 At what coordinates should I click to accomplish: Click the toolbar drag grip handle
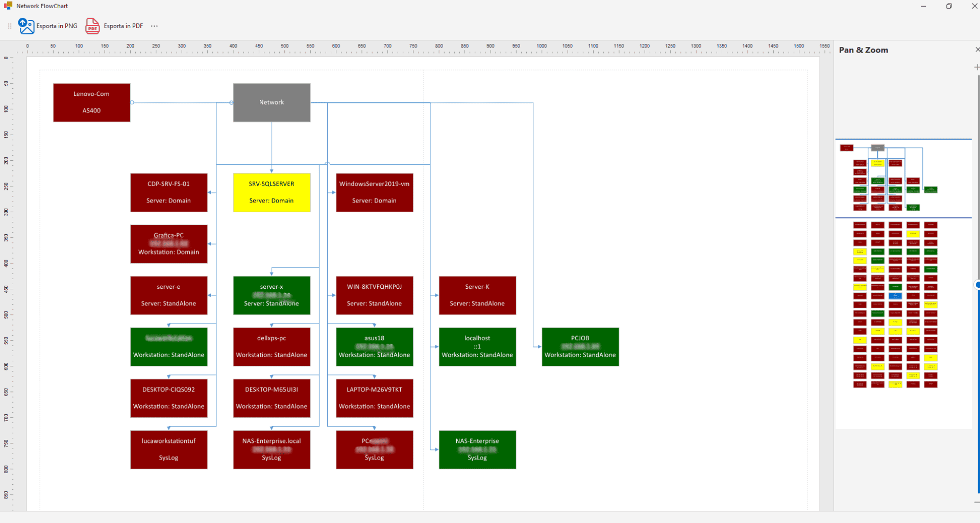10,26
